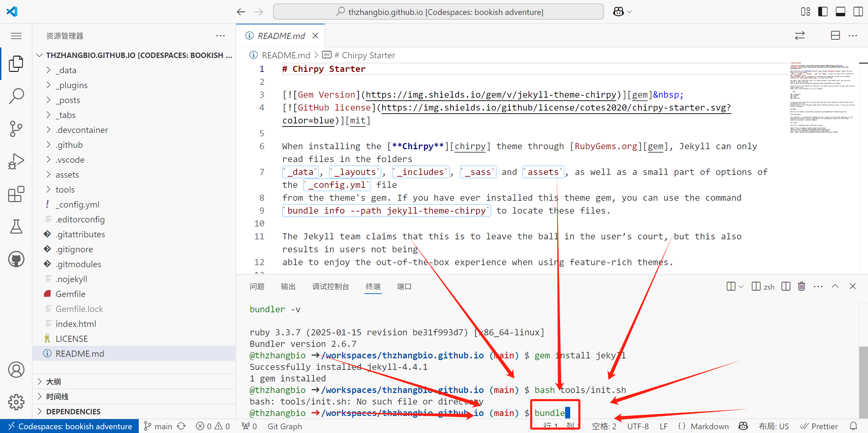Open Run and Debug view

coord(16,161)
